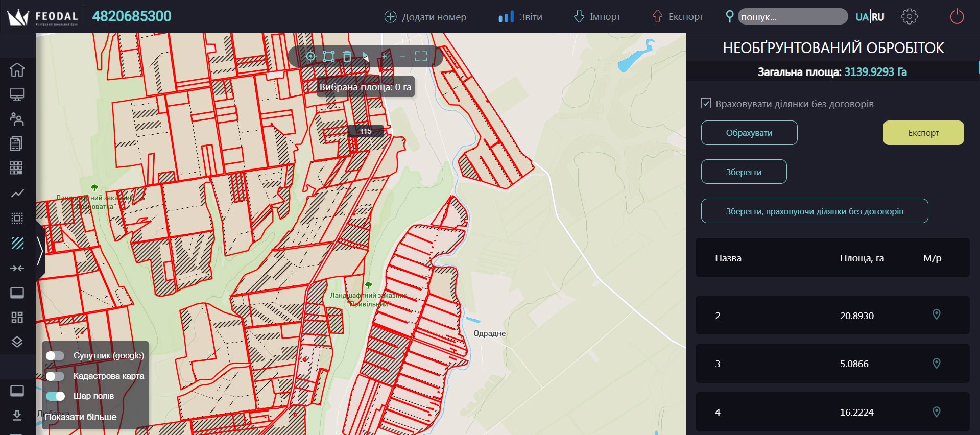
Task: Expand the left sidebar with chevron arrow
Action: click(x=40, y=250)
